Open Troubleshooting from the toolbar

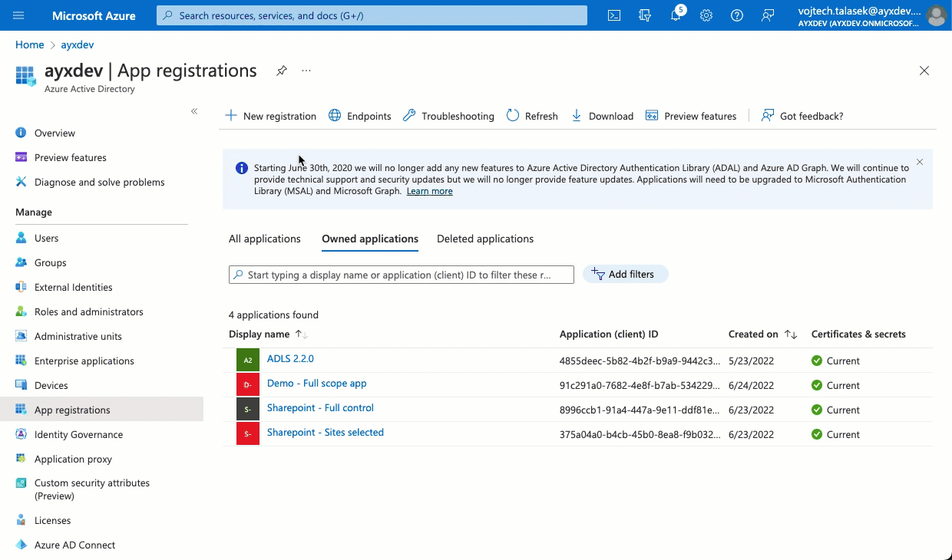(448, 116)
